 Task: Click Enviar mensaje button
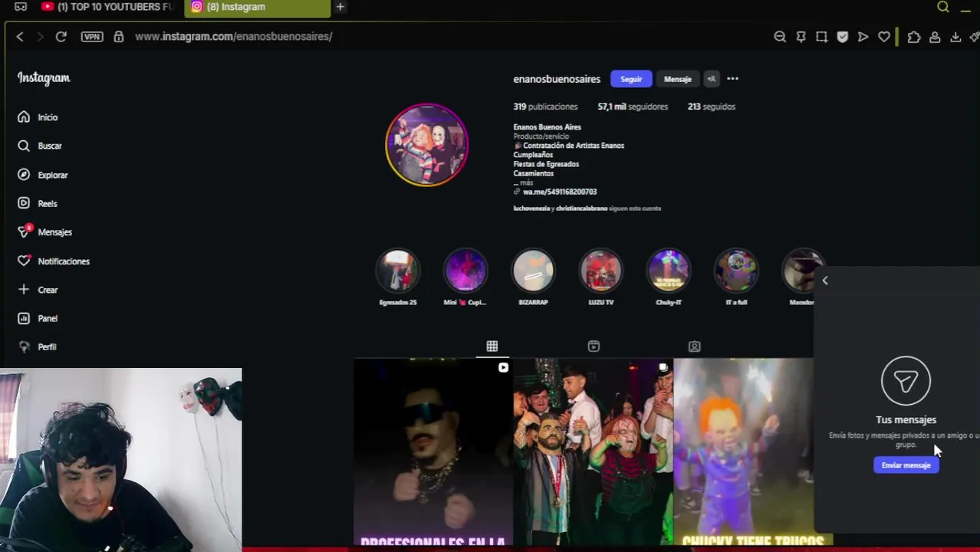(906, 465)
